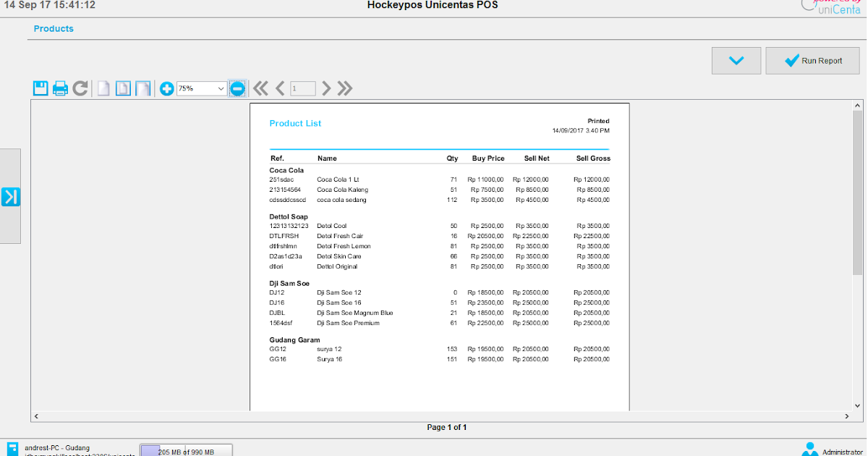The height and width of the screenshot is (456, 868).
Task: Go to previous page arrow
Action: pos(280,88)
